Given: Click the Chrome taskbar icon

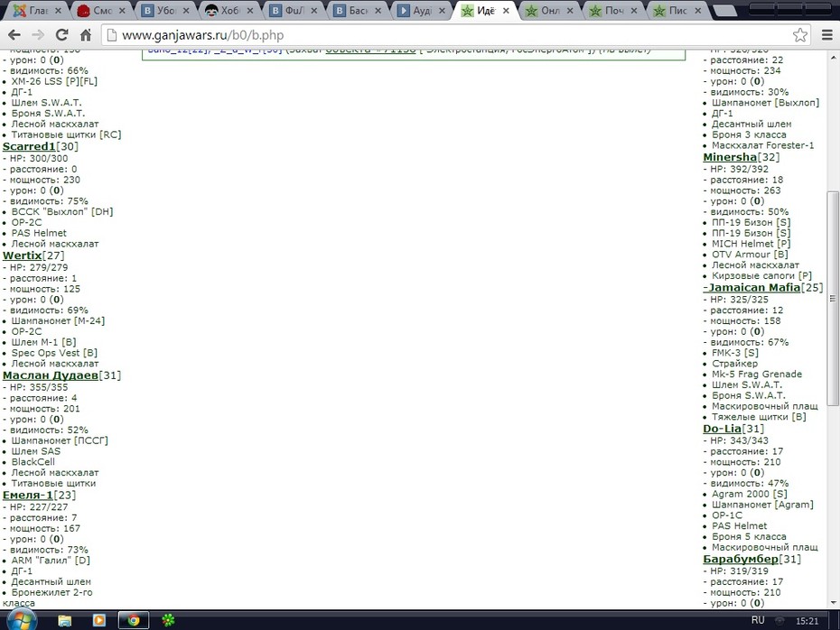Looking at the screenshot, I should [x=134, y=620].
